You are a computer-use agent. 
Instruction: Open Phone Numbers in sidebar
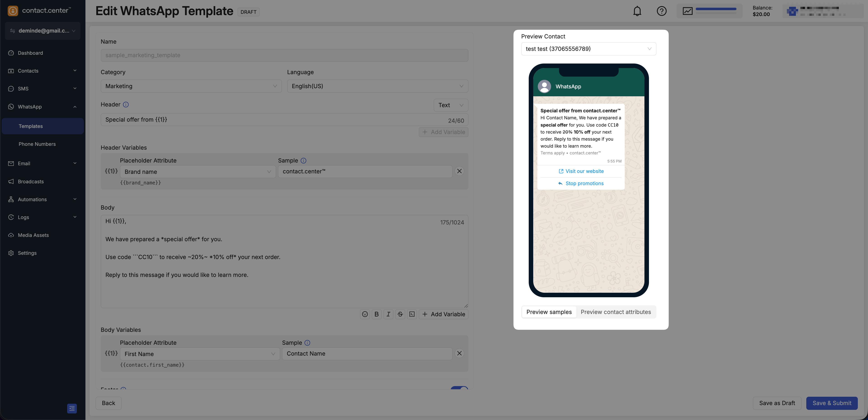(x=37, y=144)
